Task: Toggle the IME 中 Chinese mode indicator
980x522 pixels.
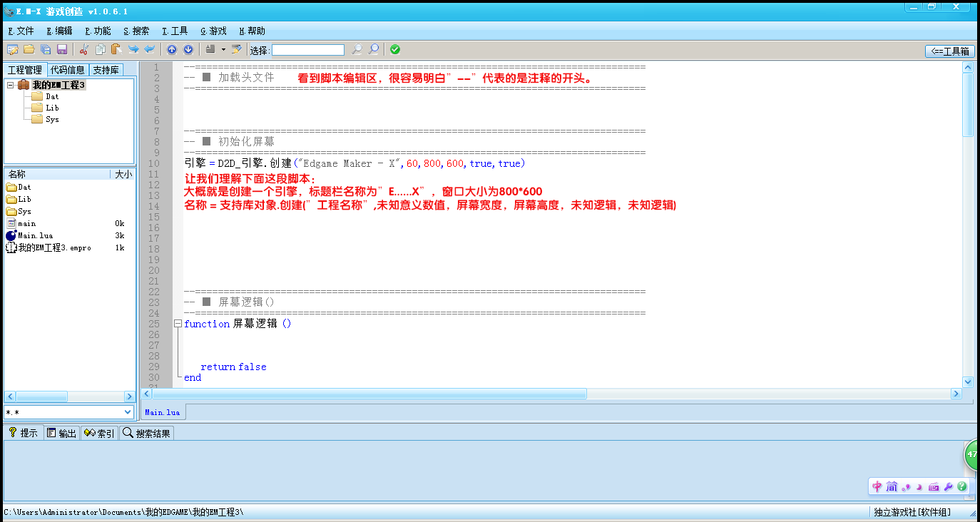Action: coord(877,486)
